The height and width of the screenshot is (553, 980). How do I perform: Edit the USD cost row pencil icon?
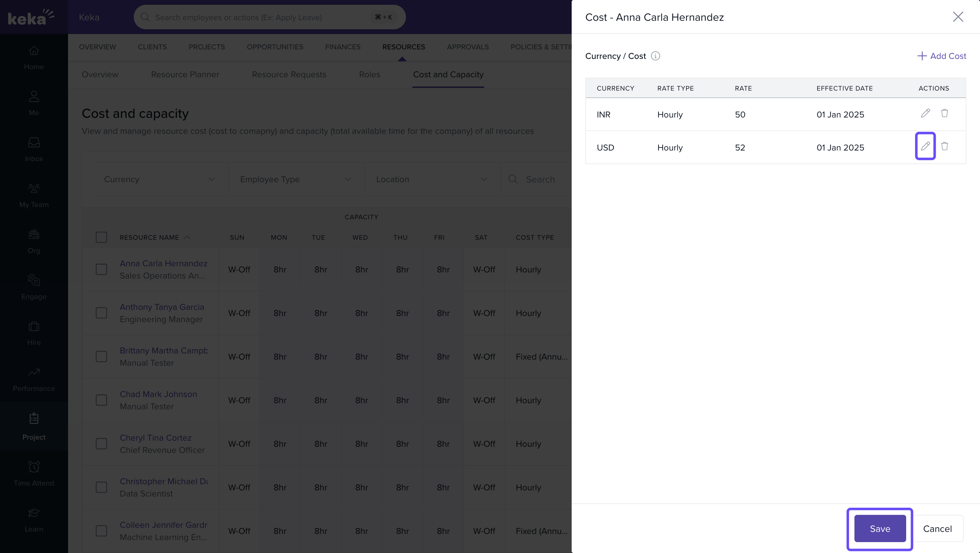pos(925,146)
